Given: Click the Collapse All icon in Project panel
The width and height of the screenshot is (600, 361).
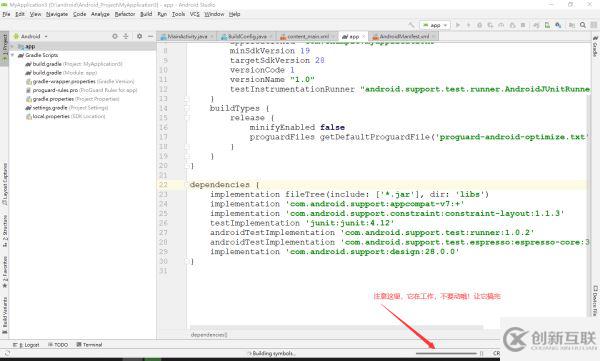Looking at the screenshot, I should (126, 36).
